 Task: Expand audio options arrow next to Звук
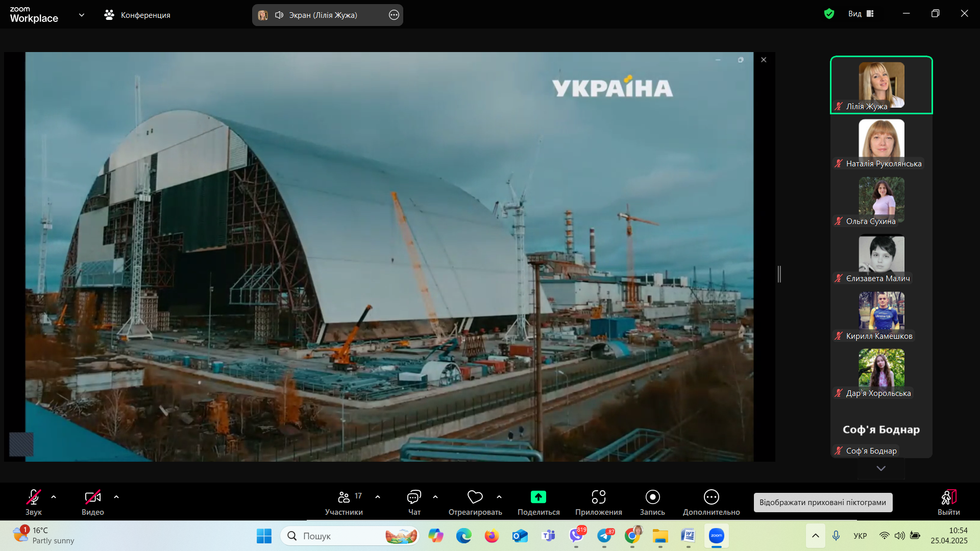click(x=54, y=497)
